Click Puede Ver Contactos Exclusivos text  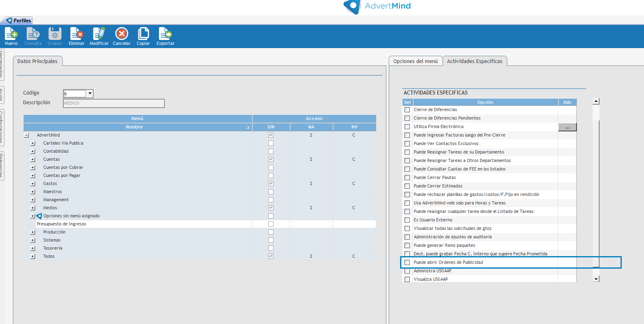(446, 144)
